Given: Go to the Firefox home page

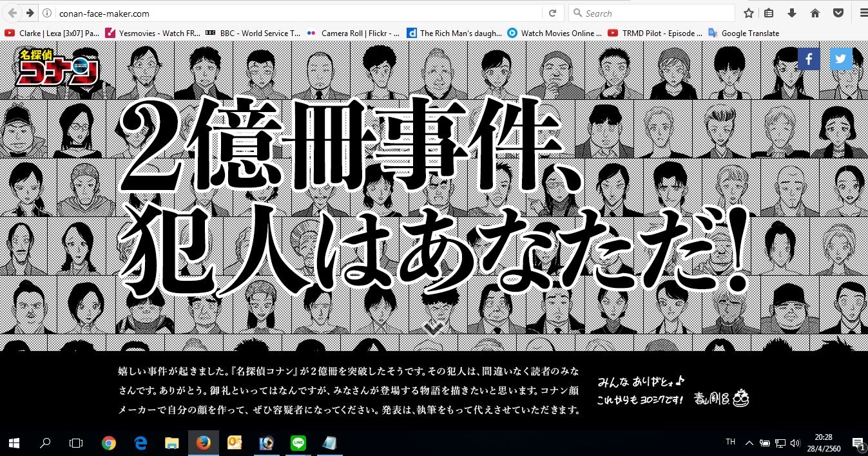Looking at the screenshot, I should coord(815,13).
